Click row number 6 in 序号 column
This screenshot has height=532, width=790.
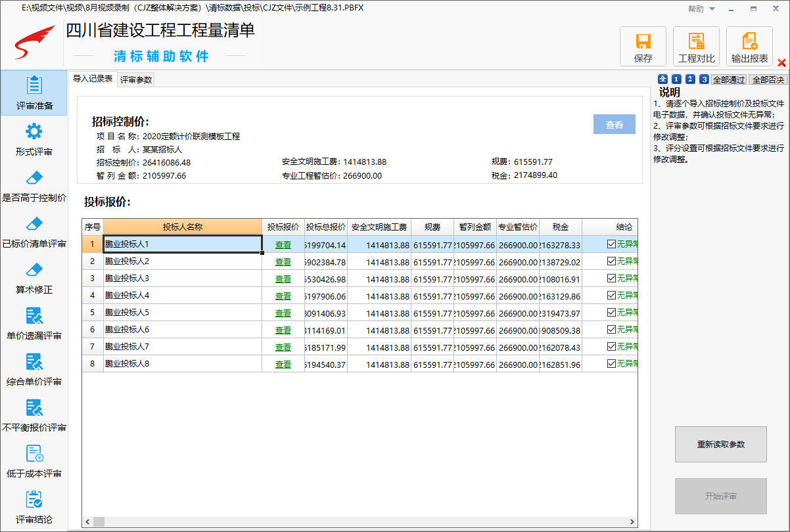click(x=93, y=330)
